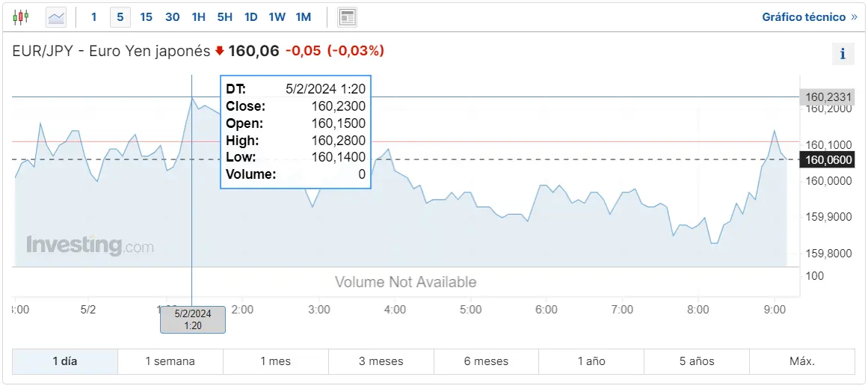Image resolution: width=868 pixels, height=386 pixels.
Task: Click the blue info icon
Action: point(843,54)
